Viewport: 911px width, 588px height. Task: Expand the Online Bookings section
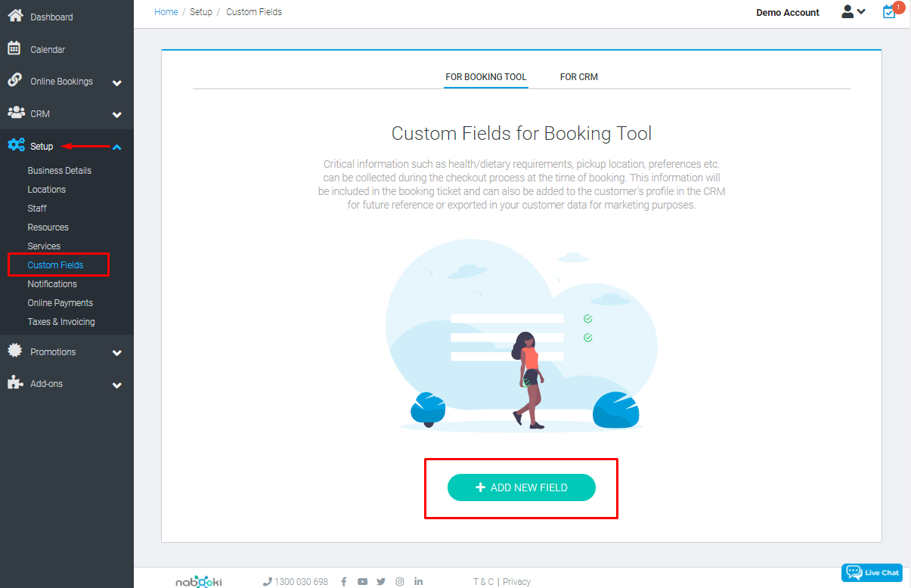117,81
